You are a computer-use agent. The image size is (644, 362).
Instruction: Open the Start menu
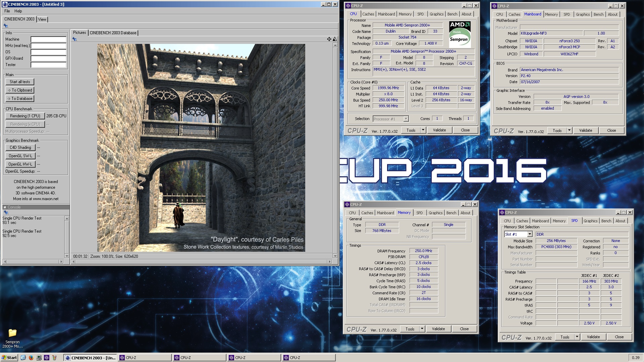coord(9,358)
